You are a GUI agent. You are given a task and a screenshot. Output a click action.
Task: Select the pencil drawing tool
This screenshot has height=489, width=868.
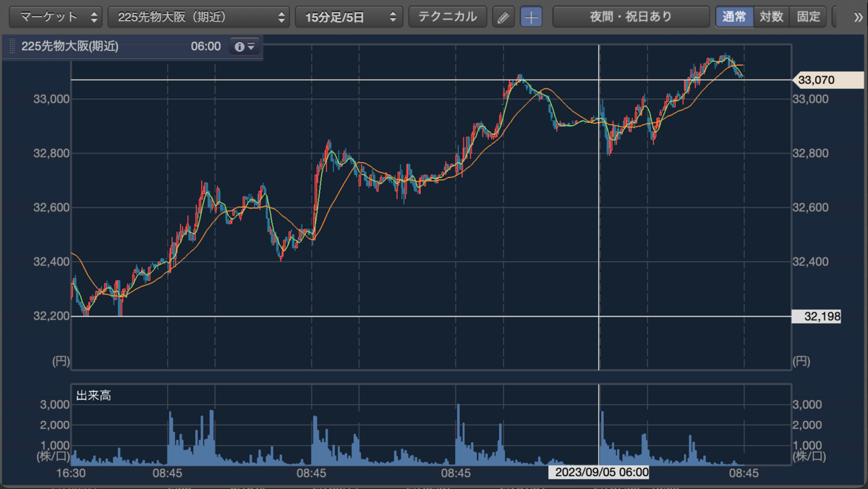click(x=504, y=17)
